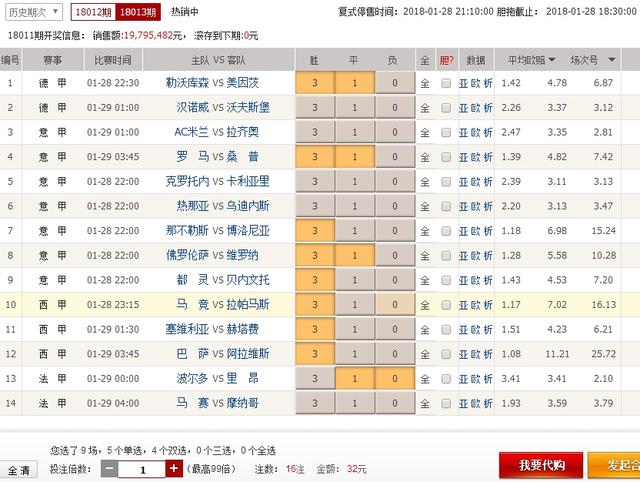Open 欧 data link for match 3

(x=476, y=133)
